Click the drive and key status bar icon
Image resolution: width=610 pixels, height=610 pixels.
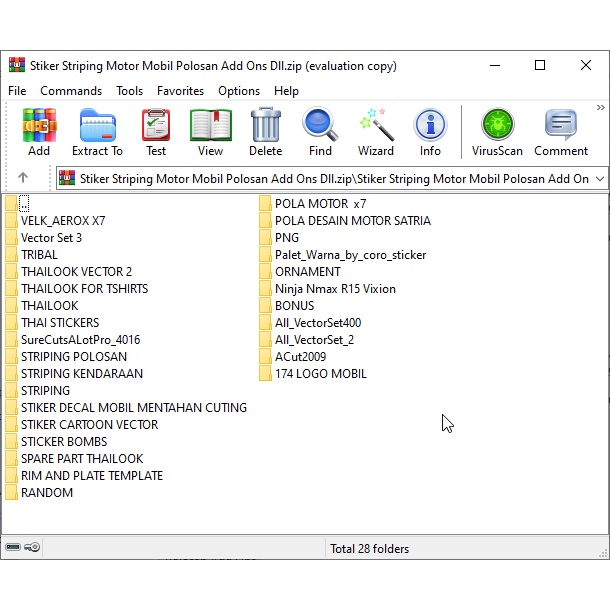pyautogui.click(x=22, y=548)
